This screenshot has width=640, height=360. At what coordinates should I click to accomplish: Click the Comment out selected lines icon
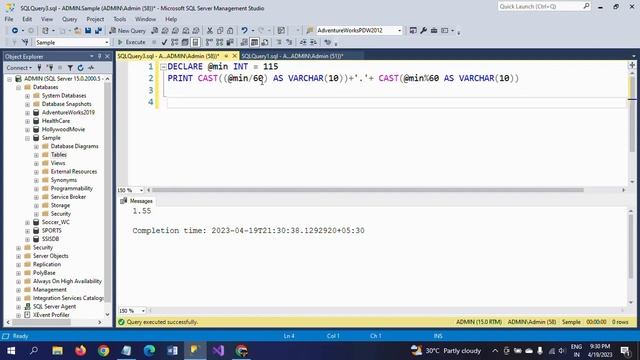tap(279, 42)
